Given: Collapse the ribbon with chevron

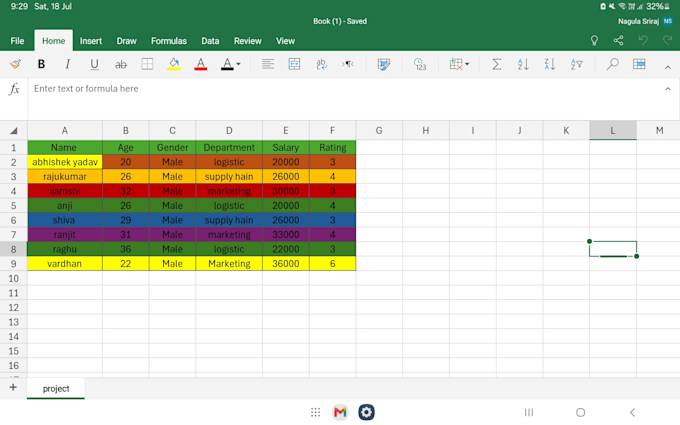Looking at the screenshot, I should (668, 67).
